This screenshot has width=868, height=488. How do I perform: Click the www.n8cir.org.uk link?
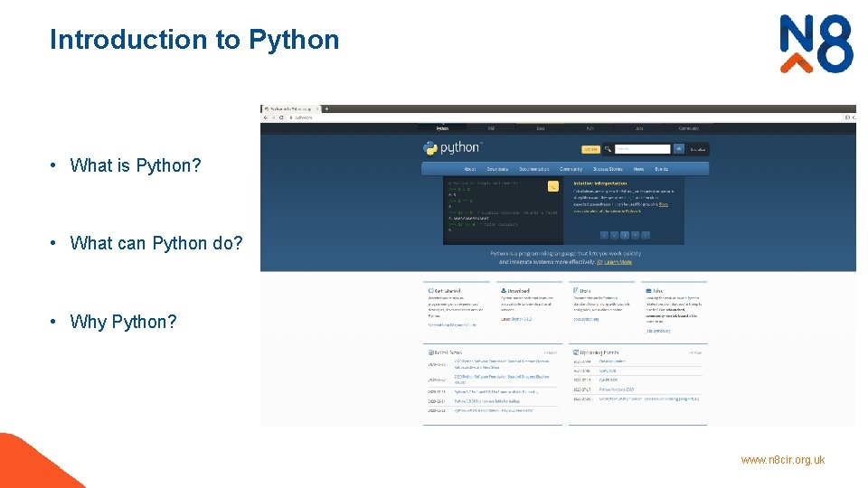click(783, 460)
